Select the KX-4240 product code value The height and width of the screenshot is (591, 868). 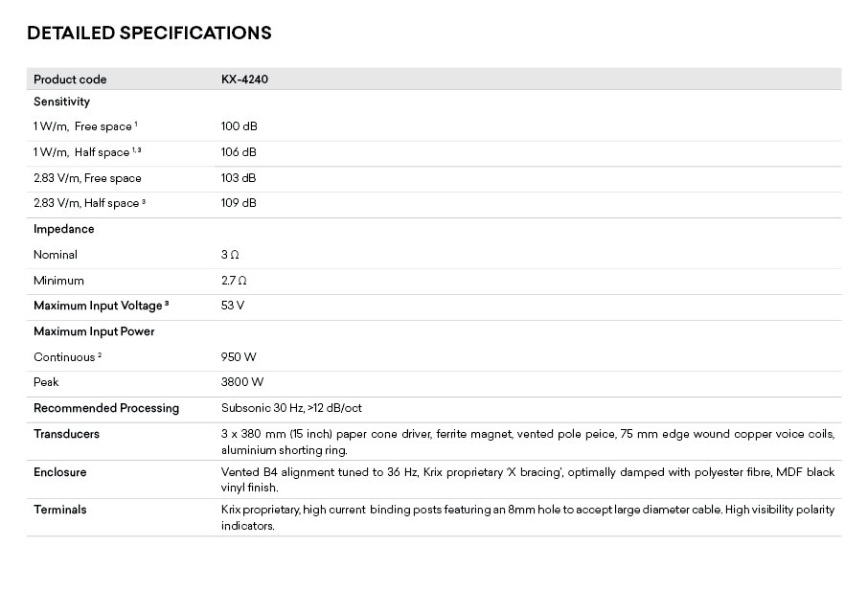[244, 80]
